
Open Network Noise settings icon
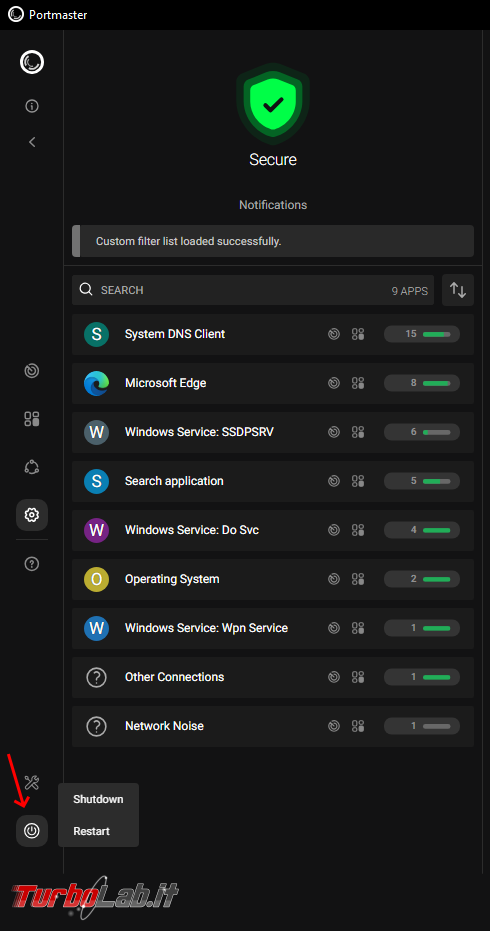click(x=358, y=726)
